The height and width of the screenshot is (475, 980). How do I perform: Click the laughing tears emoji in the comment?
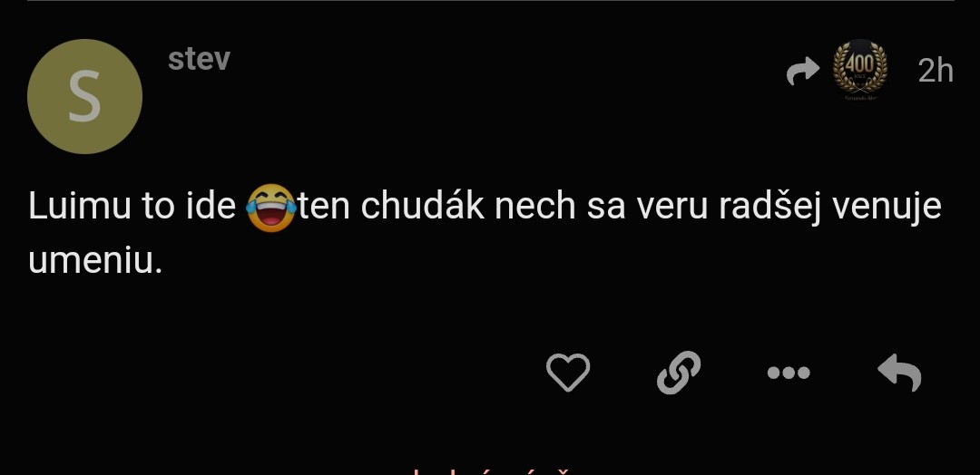[x=271, y=208]
